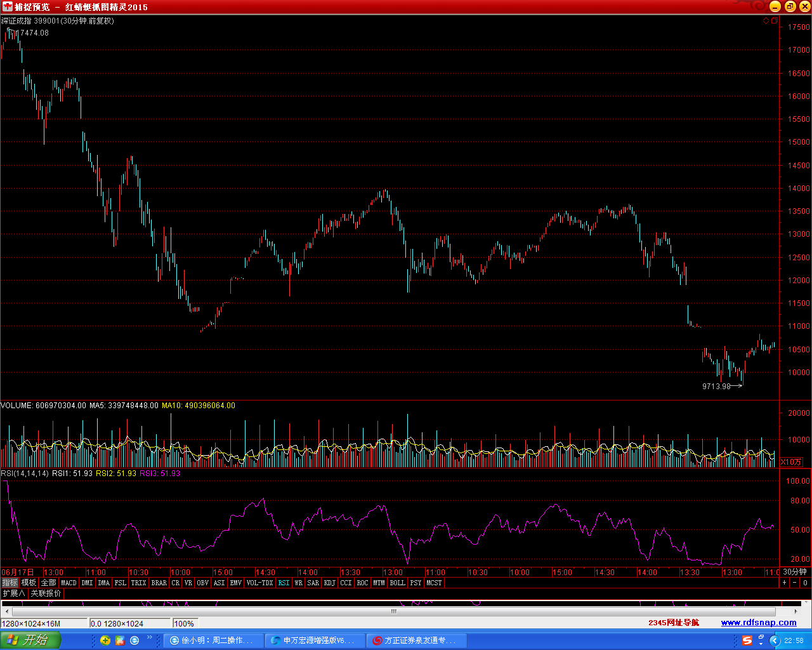
Task: Click the MA10 volume value label
Action: (199, 405)
